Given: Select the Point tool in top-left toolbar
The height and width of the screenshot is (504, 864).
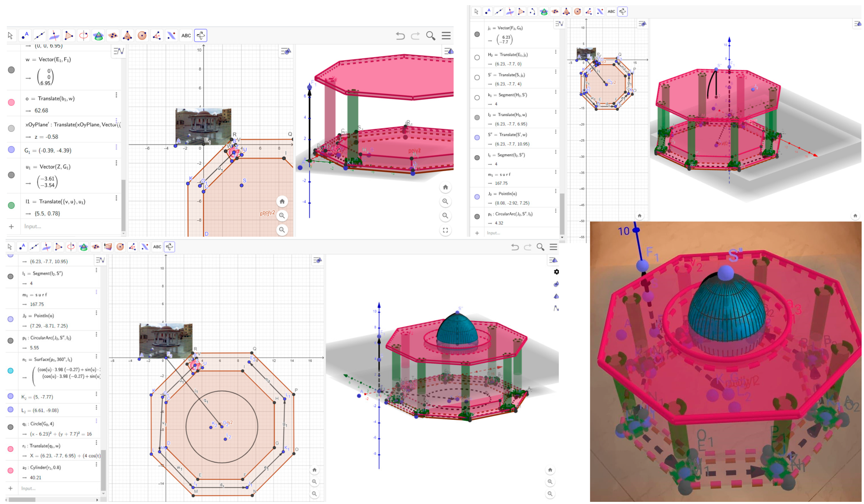Looking at the screenshot, I should 25,36.
